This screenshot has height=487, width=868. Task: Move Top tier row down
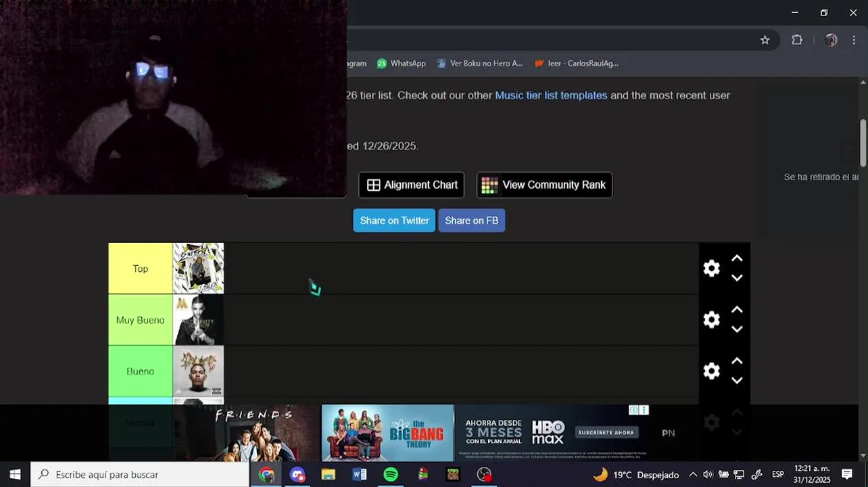click(737, 278)
